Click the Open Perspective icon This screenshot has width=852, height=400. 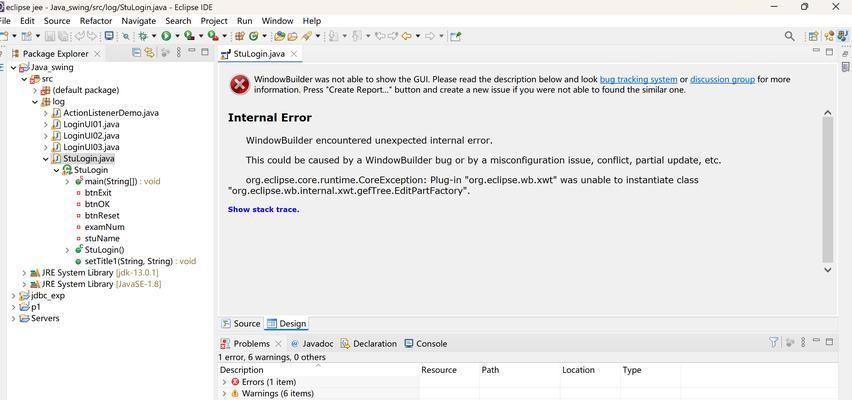[813, 36]
